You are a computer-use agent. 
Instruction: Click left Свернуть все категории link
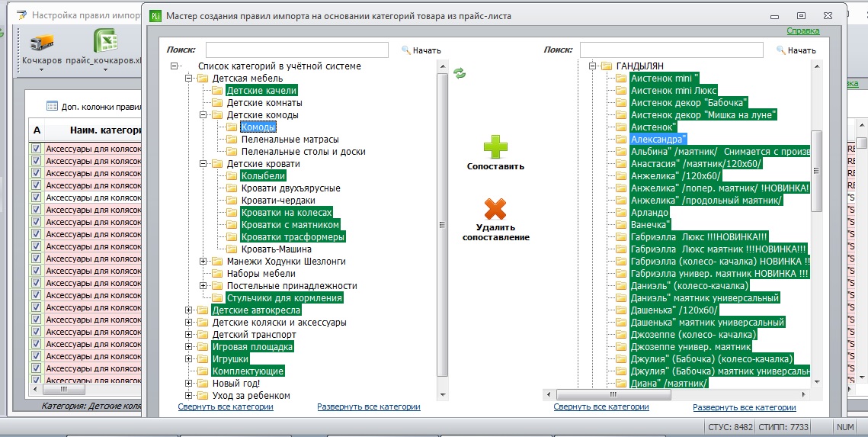point(226,406)
